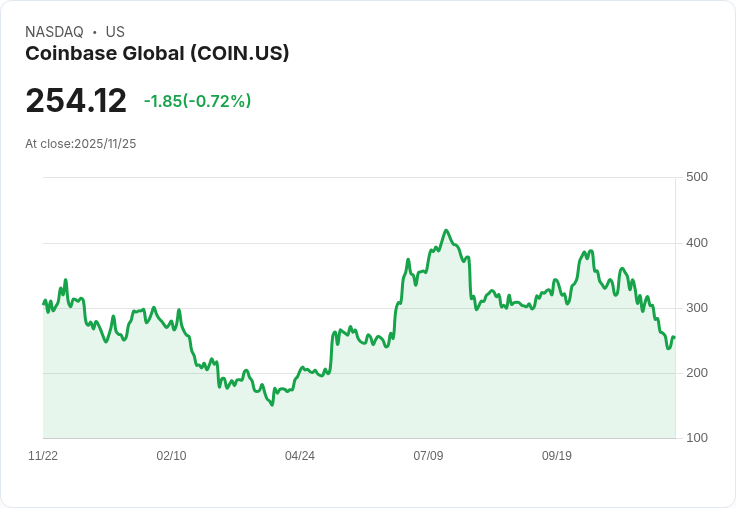Screen dimensions: 736x508
Task: Click the Coinbase Global (COIN.US) title
Action: click(157, 54)
